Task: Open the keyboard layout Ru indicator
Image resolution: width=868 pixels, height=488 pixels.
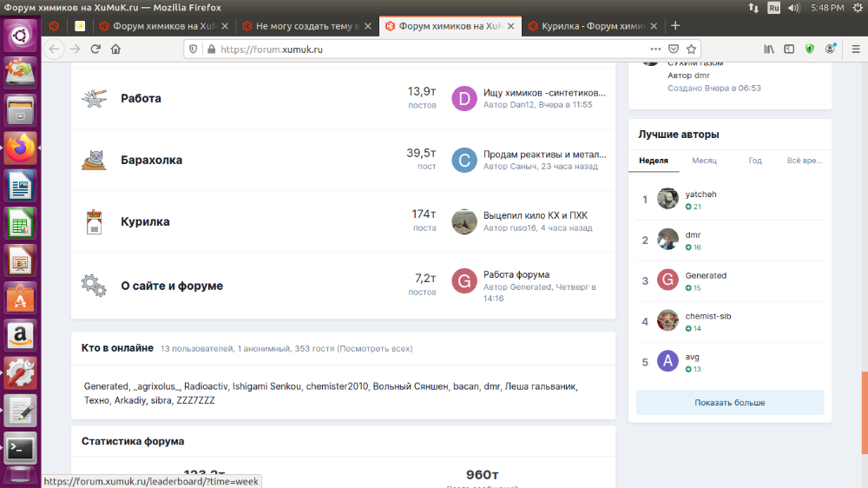Action: [x=773, y=7]
